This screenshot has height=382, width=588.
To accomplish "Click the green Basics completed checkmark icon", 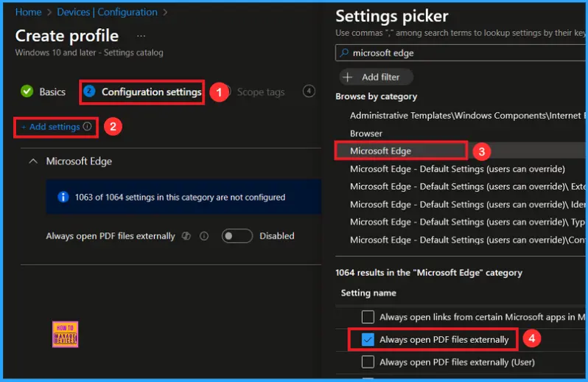I will coord(27,91).
